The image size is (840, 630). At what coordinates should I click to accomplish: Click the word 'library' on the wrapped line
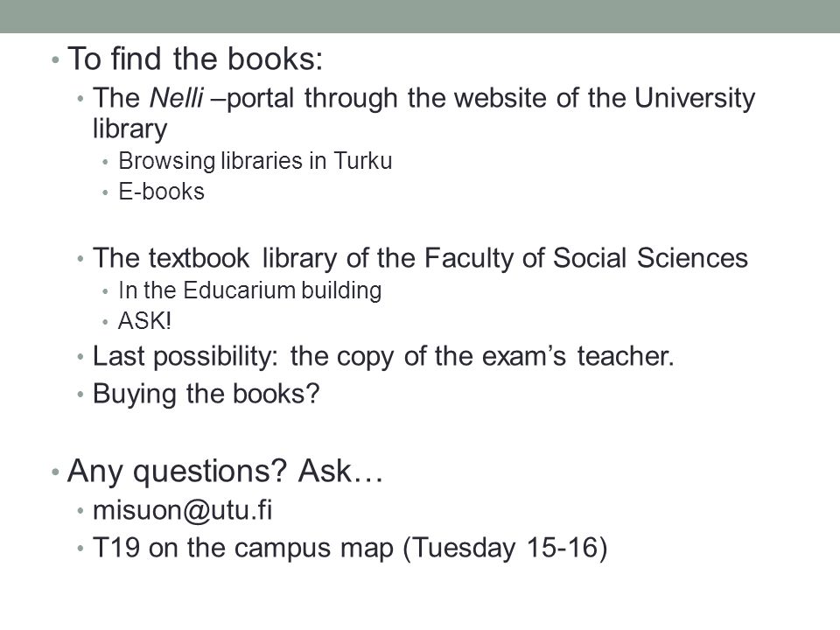coord(129,129)
